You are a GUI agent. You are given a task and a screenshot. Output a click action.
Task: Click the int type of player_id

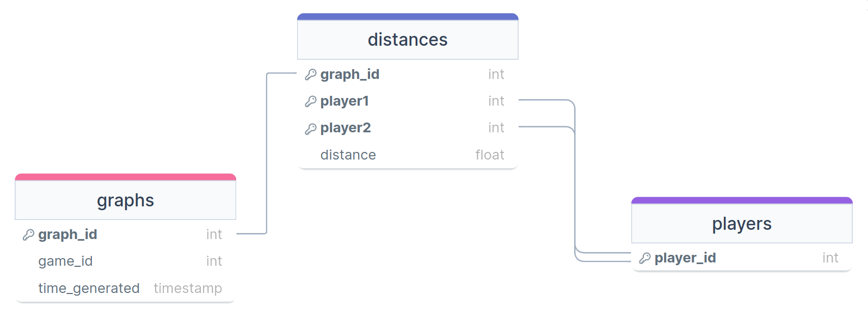click(x=830, y=258)
